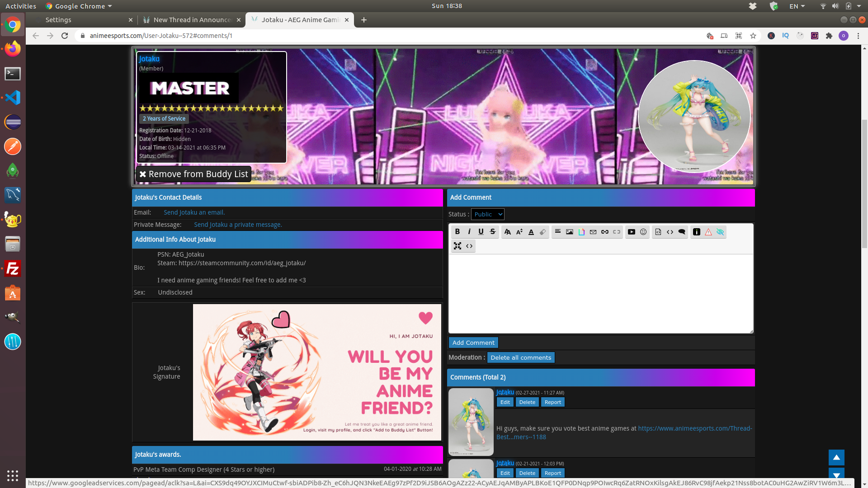The width and height of the screenshot is (868, 488).
Task: Open the font name picker icon
Action: (x=508, y=232)
